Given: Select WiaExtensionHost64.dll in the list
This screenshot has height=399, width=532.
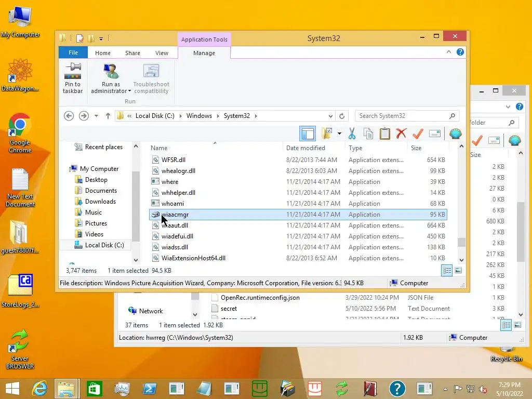Looking at the screenshot, I should pos(298,258).
